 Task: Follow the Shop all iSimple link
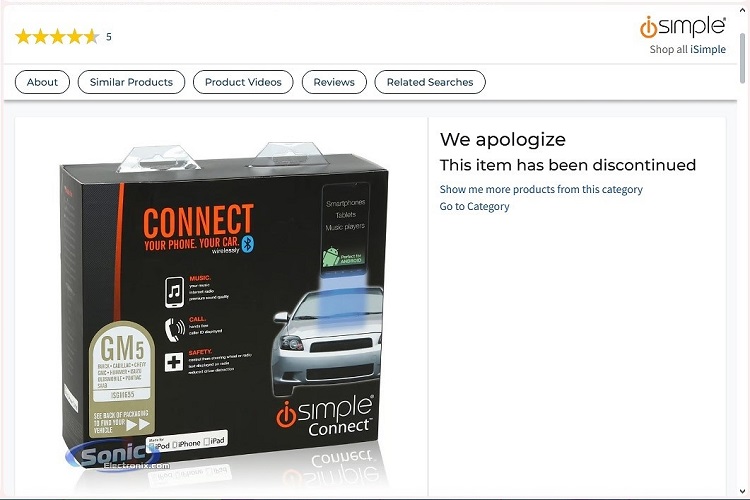point(687,49)
